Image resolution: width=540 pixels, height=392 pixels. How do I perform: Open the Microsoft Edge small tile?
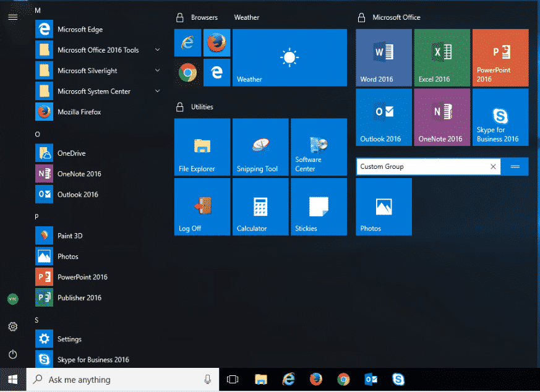(x=216, y=72)
